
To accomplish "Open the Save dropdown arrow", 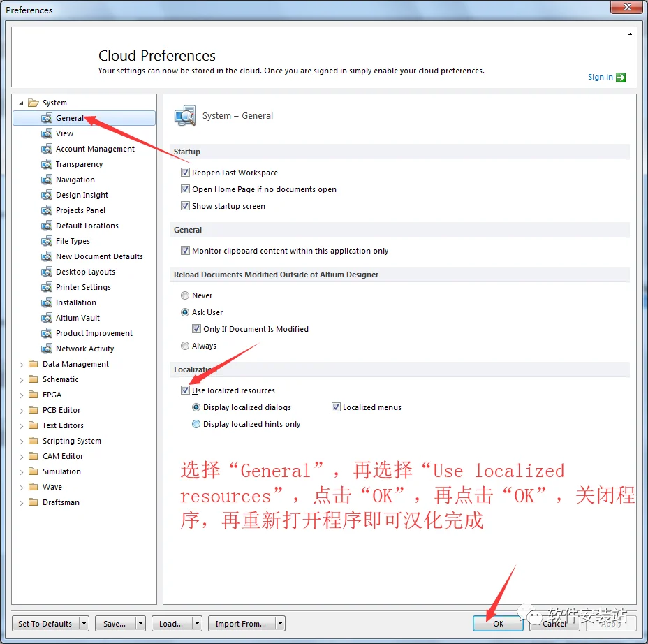I will (x=140, y=623).
